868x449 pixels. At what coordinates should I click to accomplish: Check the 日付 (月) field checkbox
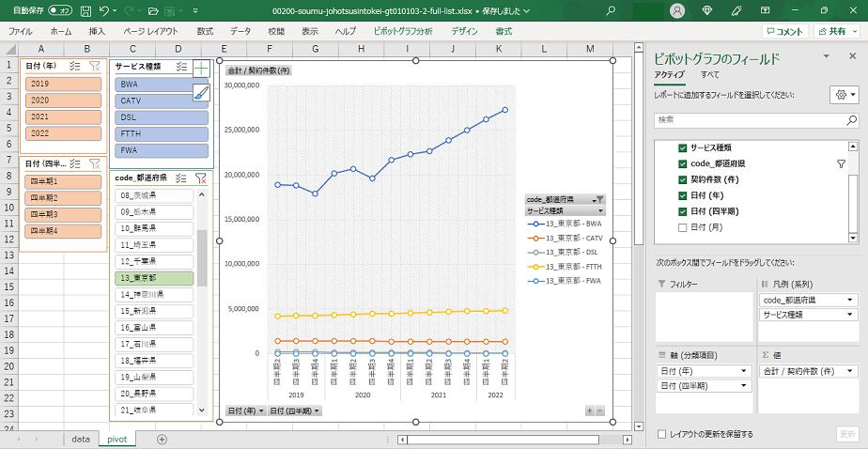coord(683,227)
